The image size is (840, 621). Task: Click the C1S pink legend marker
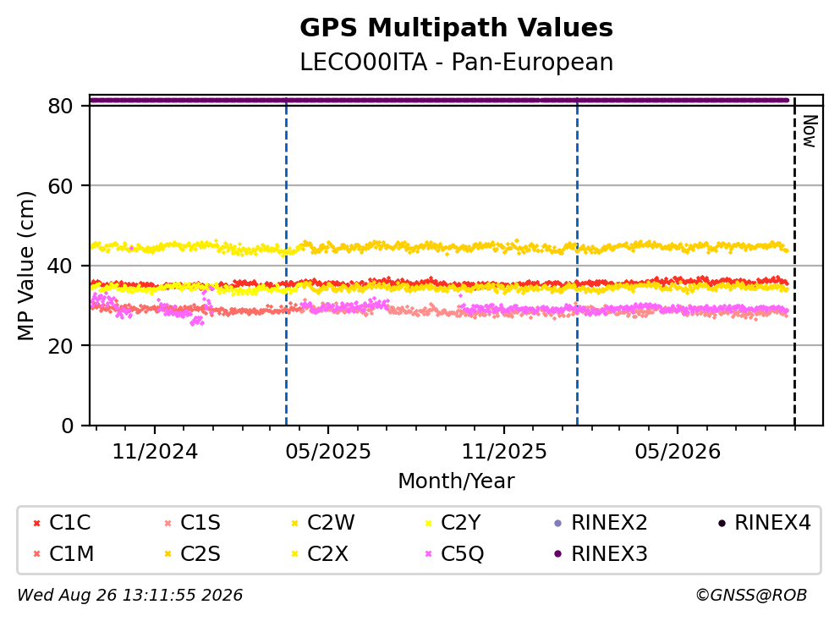click(x=167, y=524)
